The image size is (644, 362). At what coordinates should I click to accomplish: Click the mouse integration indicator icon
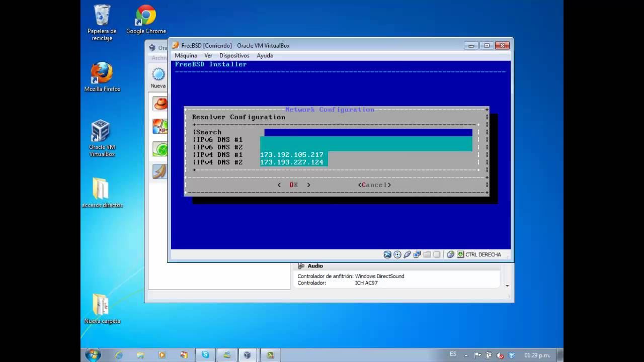[x=450, y=254]
